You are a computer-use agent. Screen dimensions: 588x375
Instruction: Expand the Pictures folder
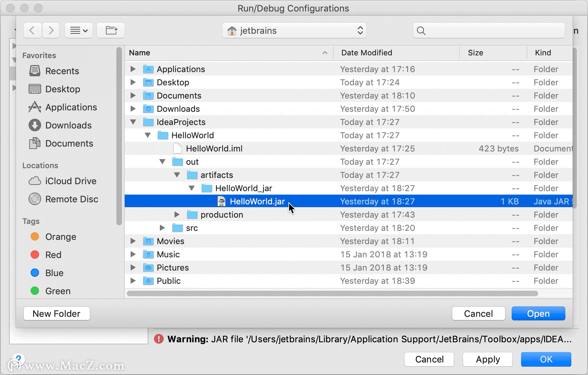pos(133,267)
